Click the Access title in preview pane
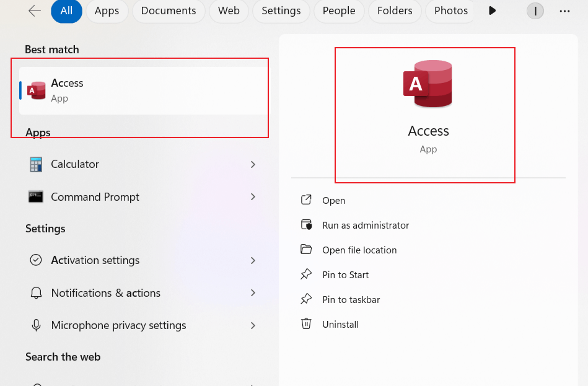588x386 pixels. [x=428, y=131]
